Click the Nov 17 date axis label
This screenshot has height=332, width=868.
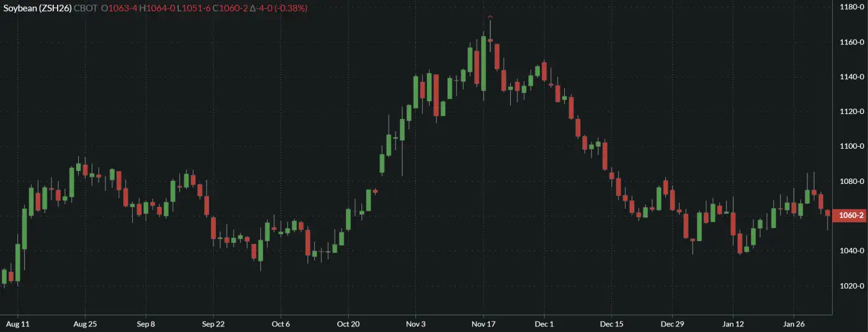(483, 324)
